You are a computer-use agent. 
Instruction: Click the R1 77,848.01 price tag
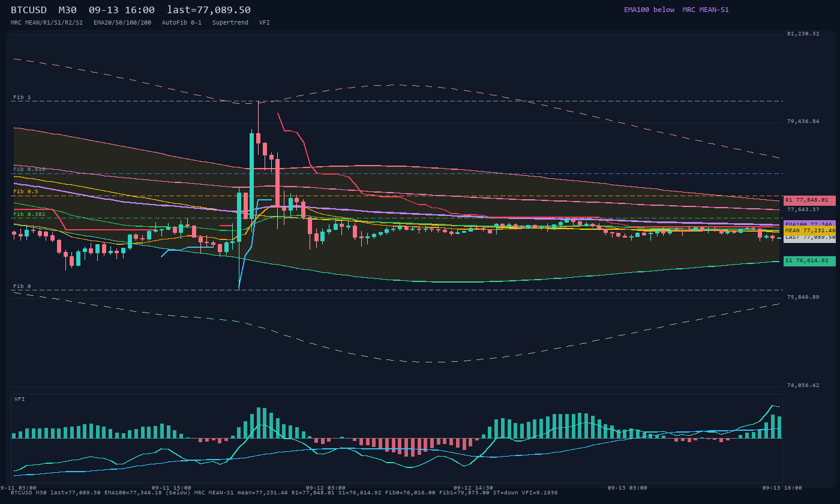coord(809,200)
